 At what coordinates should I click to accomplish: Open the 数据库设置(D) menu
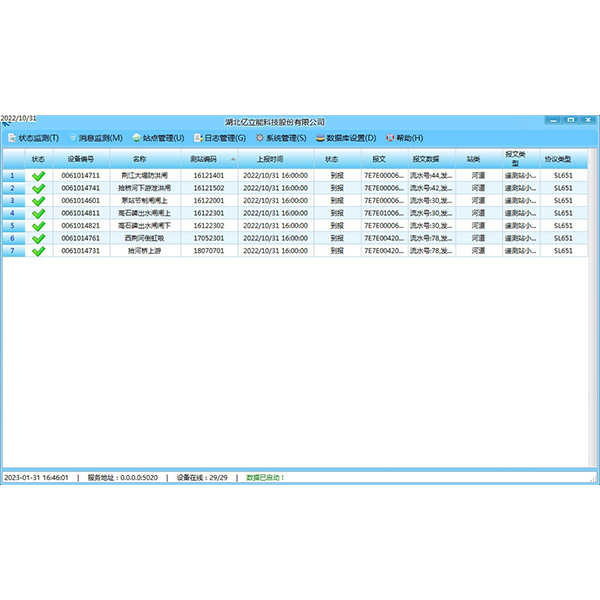point(346,138)
